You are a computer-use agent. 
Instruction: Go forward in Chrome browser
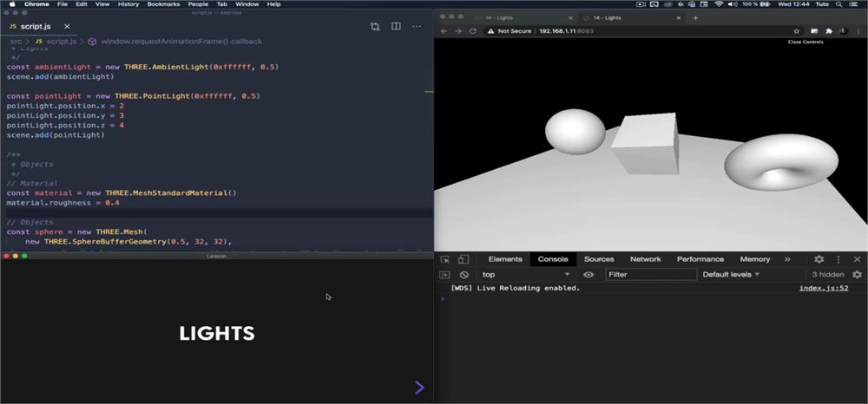pyautogui.click(x=457, y=31)
